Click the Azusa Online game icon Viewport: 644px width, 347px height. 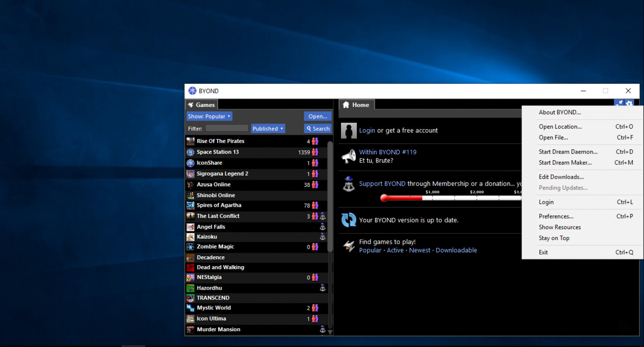pos(191,185)
